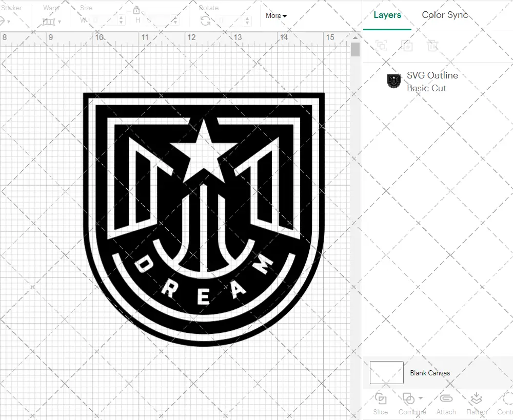Click the height size input field
Viewport: 513px width, 420px height.
coord(158,21)
